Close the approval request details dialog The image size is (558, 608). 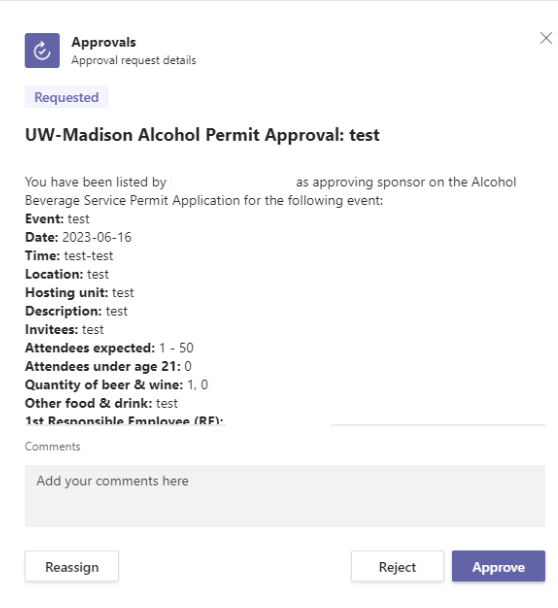pos(546,38)
